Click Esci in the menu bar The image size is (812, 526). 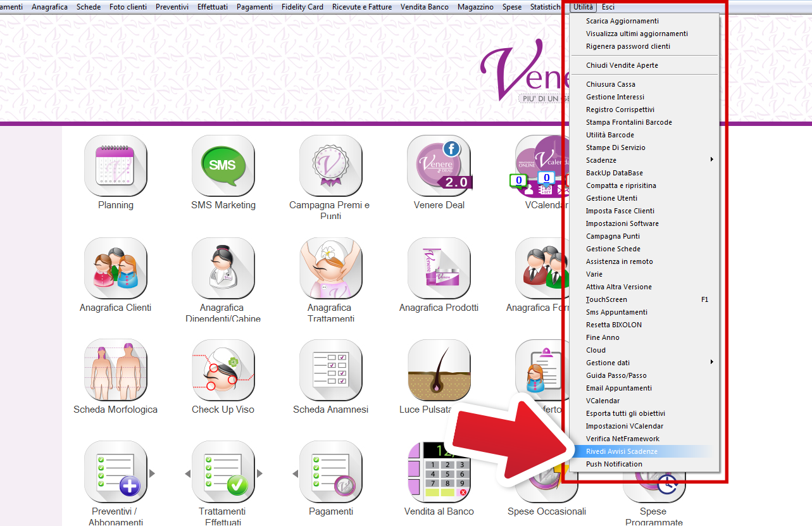[x=608, y=7]
